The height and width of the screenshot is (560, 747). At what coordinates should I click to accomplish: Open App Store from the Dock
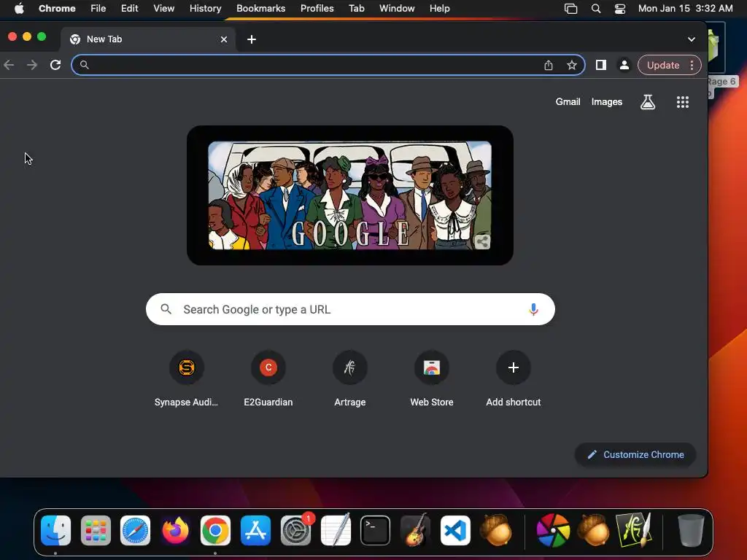[255, 531]
